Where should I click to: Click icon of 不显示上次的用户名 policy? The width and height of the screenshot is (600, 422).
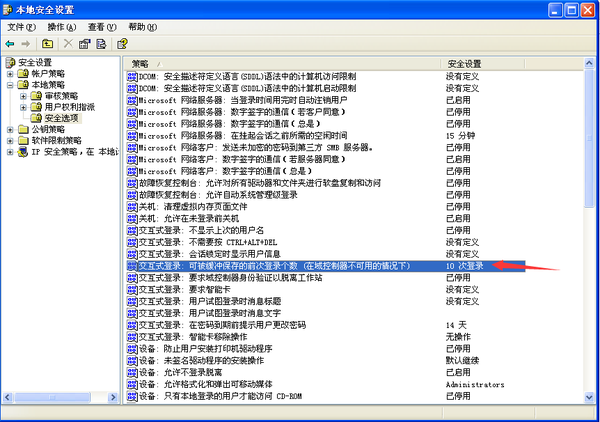(132, 231)
